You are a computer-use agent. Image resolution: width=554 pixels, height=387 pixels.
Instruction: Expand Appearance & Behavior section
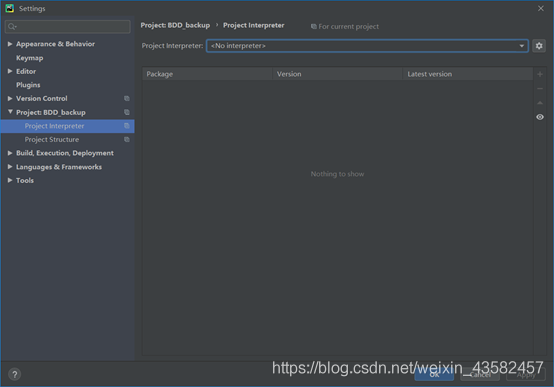point(10,44)
